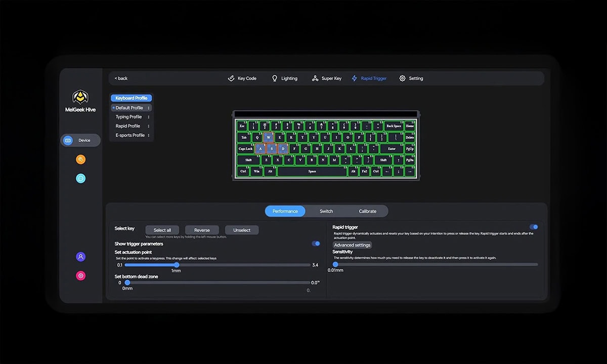Image resolution: width=607 pixels, height=364 pixels.
Task: Switch to the Calibrate tab
Action: [368, 211]
